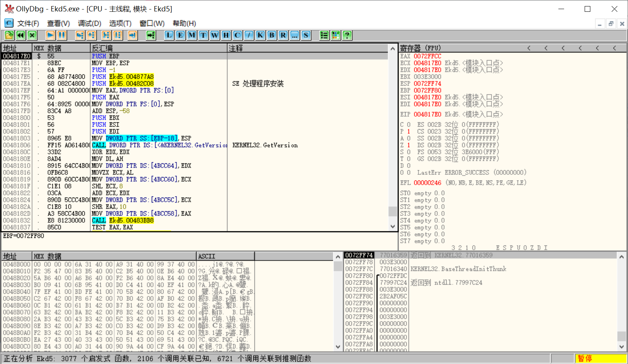Open the 调试(D) menu
This screenshot has height=364, width=628.
click(x=89, y=23)
